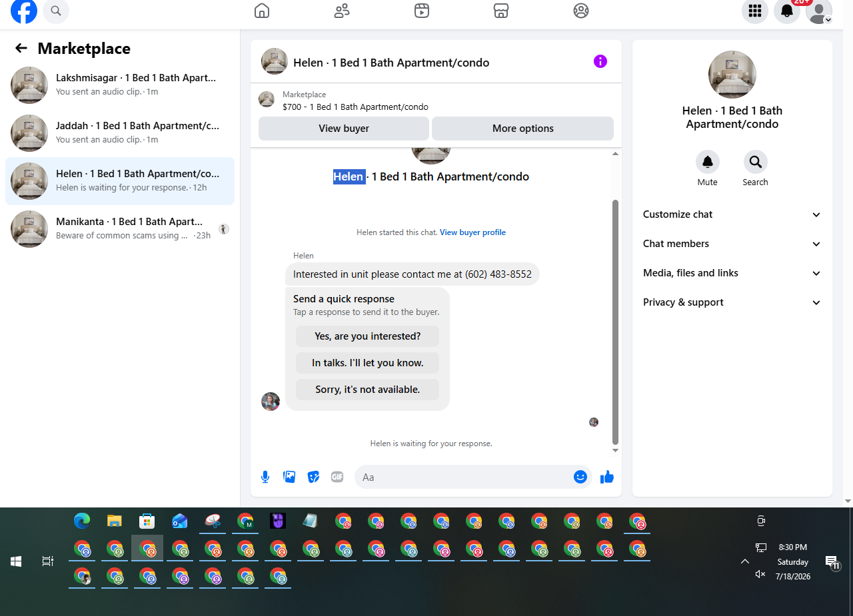Image resolution: width=853 pixels, height=616 pixels.
Task: Open the Snipping Tool on the taskbar
Action: pyautogui.click(x=213, y=521)
